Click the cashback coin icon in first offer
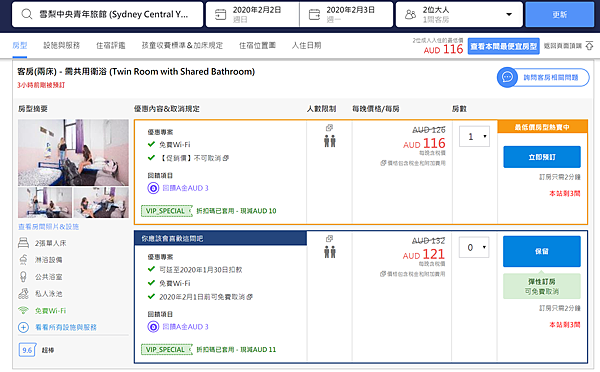Viewport: 600px width, 372px height. 153,188
